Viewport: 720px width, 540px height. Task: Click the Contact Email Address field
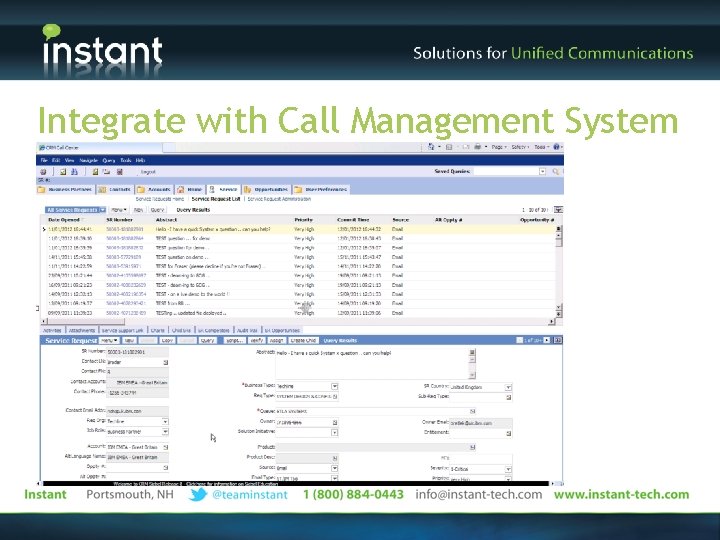click(137, 411)
